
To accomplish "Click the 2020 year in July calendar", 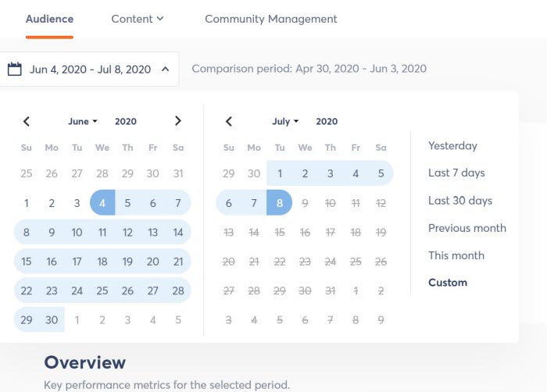I will point(327,121).
